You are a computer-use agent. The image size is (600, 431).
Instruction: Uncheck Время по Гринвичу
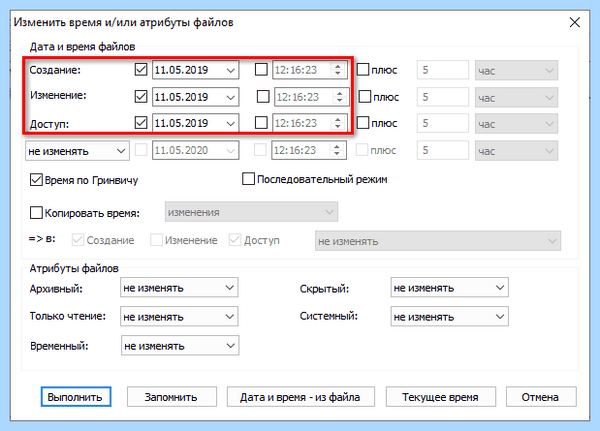36,180
